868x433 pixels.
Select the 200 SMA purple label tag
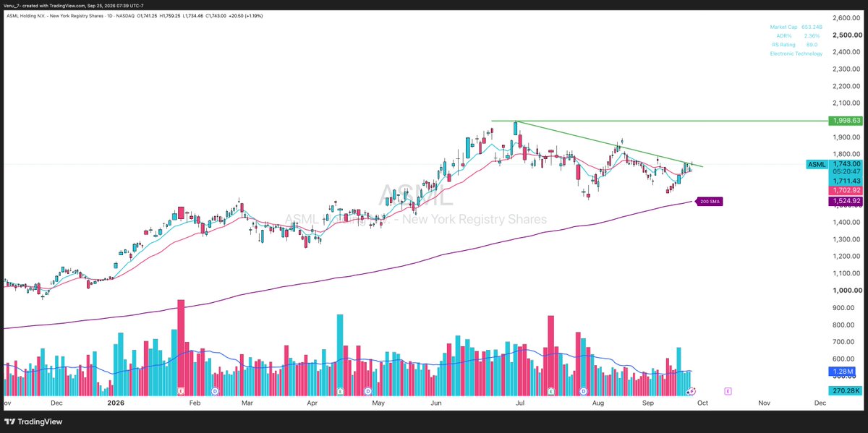[708, 202]
